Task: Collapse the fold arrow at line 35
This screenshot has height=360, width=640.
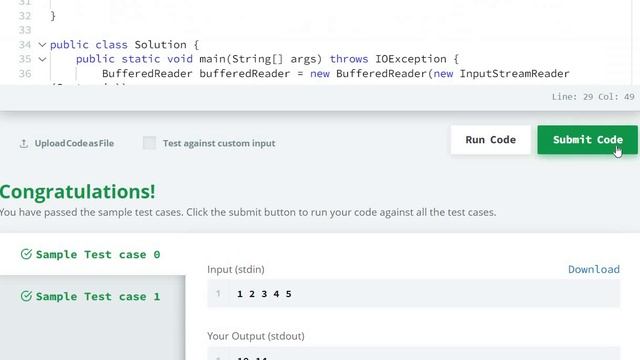Action: pyautogui.click(x=42, y=59)
